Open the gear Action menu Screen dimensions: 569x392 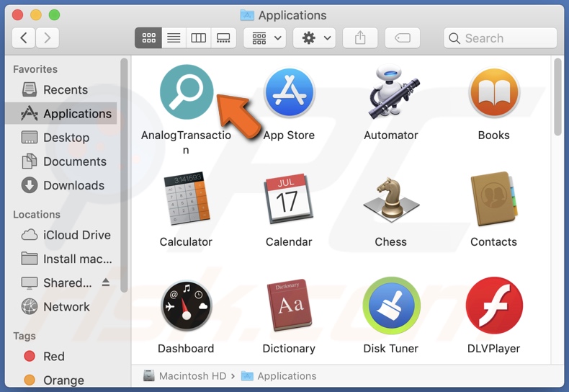(314, 37)
